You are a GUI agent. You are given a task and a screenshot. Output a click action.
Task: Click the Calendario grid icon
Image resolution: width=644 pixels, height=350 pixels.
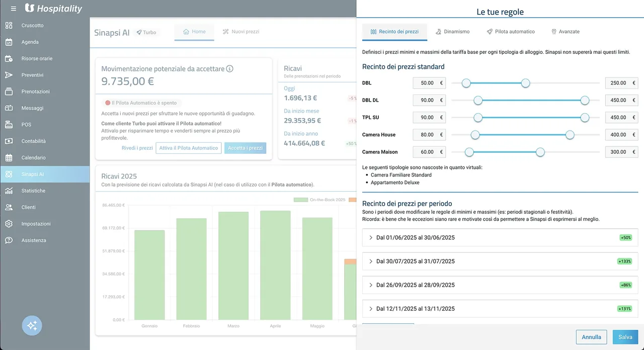click(x=9, y=158)
